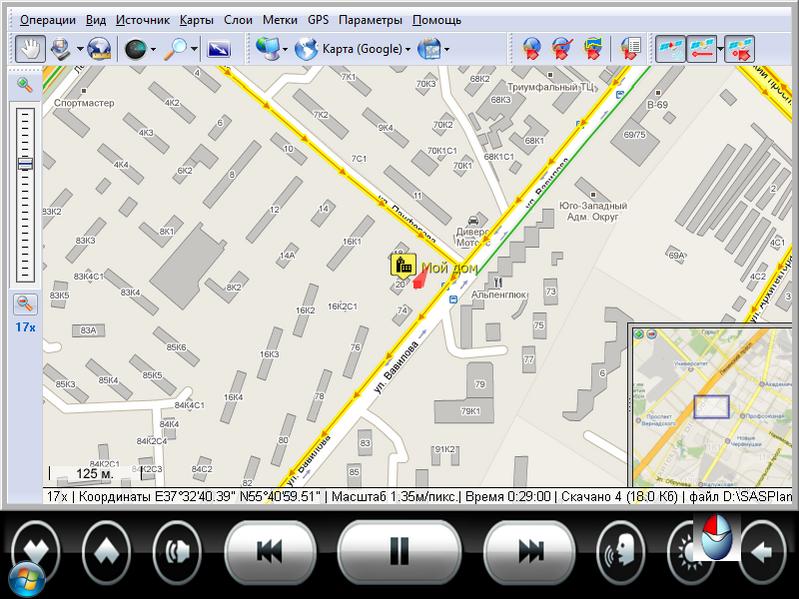Click the zoom out magnifier below slider
The image size is (799, 599).
[25, 304]
